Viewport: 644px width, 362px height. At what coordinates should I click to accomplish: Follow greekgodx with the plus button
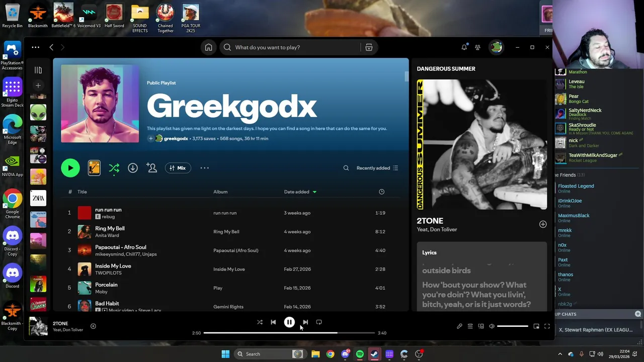(150, 138)
